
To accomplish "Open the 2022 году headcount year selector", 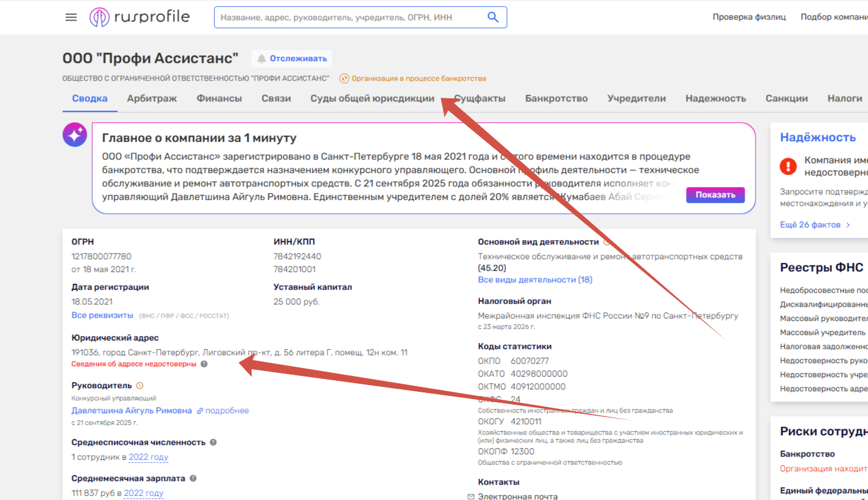I will point(148,457).
